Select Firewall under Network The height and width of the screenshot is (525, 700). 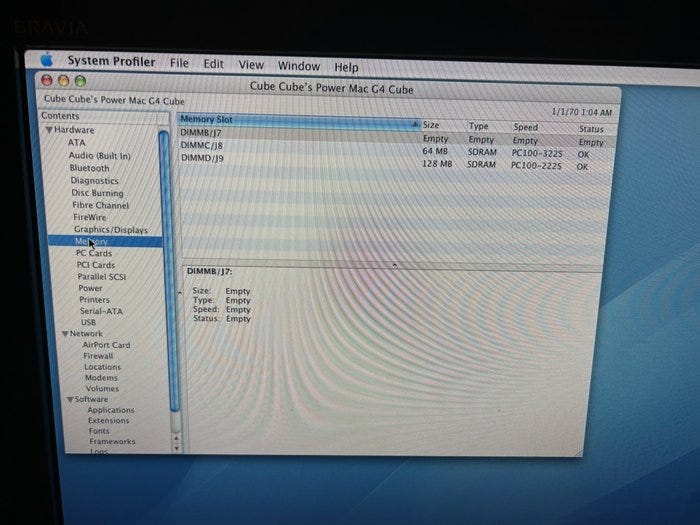tap(98, 356)
